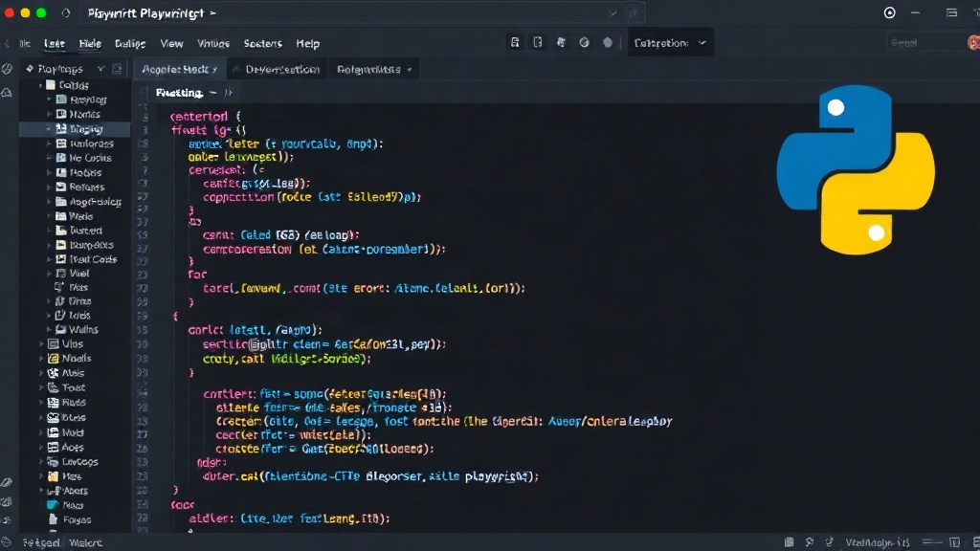Viewport: 980px width, 551px height.
Task: Expand the Wulins item in the tree
Action: 50,329
